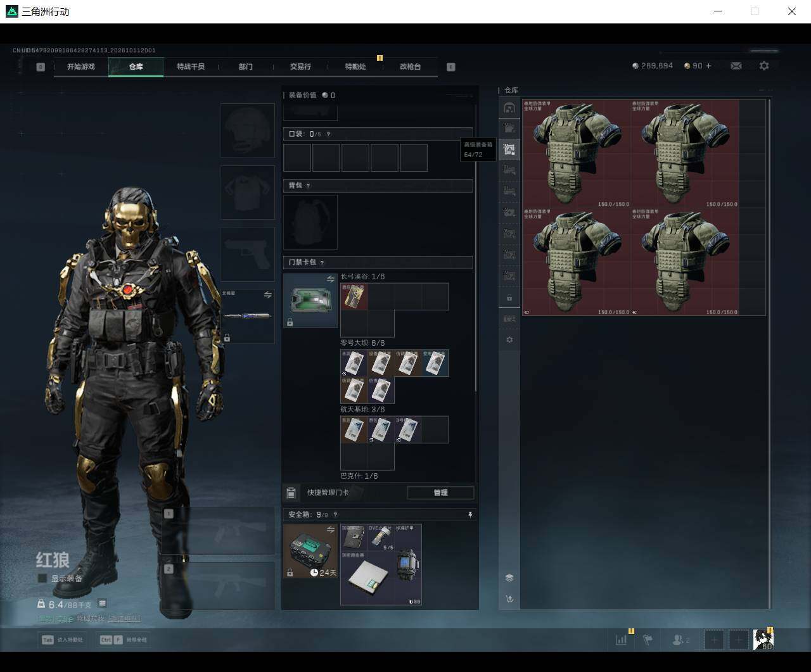Click the empty backpack slot
This screenshot has height=672, width=811.
coord(310,222)
